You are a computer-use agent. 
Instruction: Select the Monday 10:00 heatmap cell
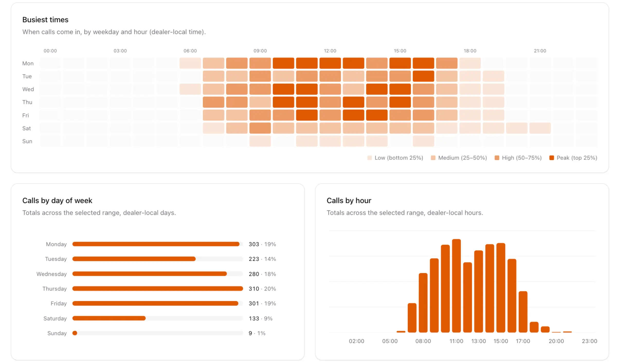[283, 63]
